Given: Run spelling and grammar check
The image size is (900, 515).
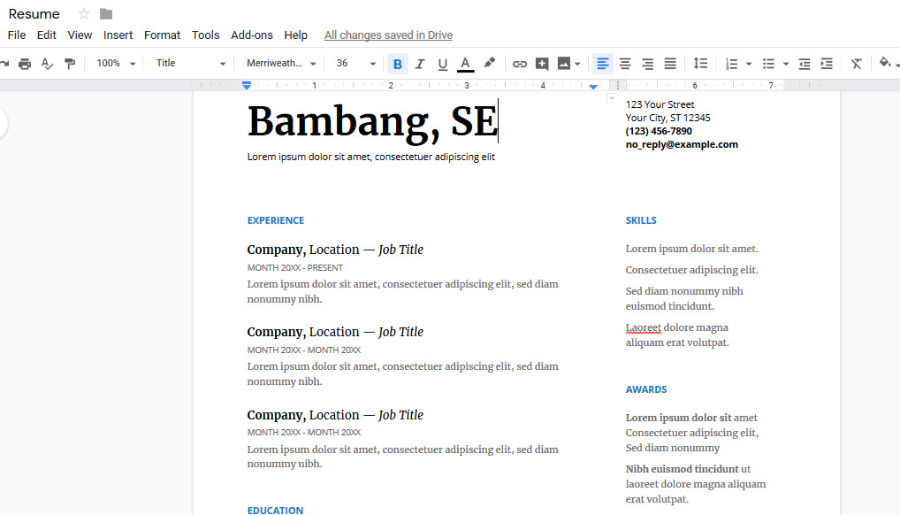Looking at the screenshot, I should click(x=47, y=63).
